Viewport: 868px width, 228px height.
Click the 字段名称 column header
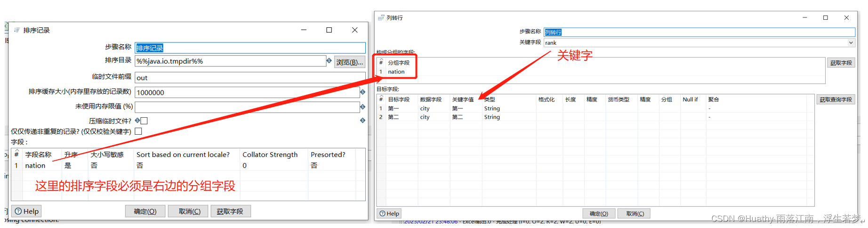click(x=38, y=155)
